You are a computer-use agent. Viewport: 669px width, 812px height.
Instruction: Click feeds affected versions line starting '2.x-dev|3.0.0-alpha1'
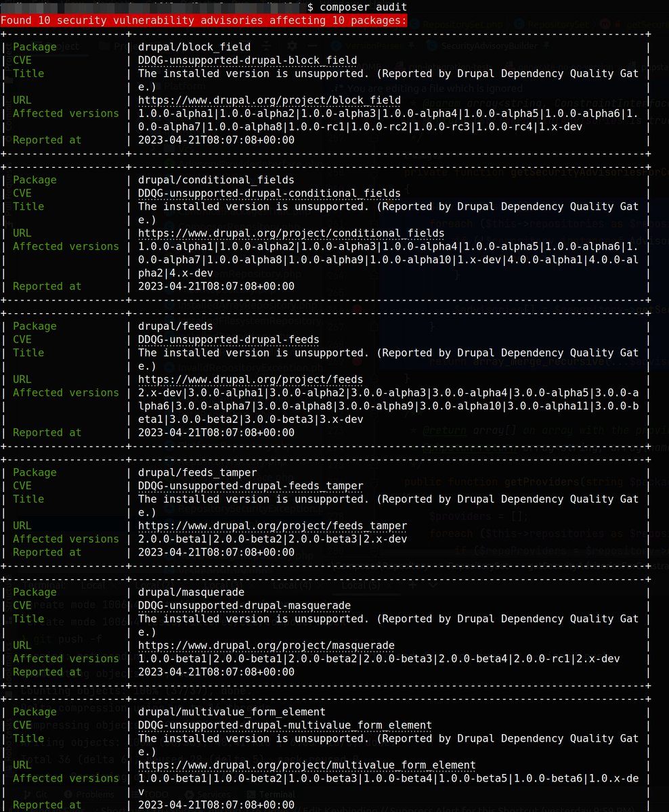pyautogui.click(x=388, y=392)
